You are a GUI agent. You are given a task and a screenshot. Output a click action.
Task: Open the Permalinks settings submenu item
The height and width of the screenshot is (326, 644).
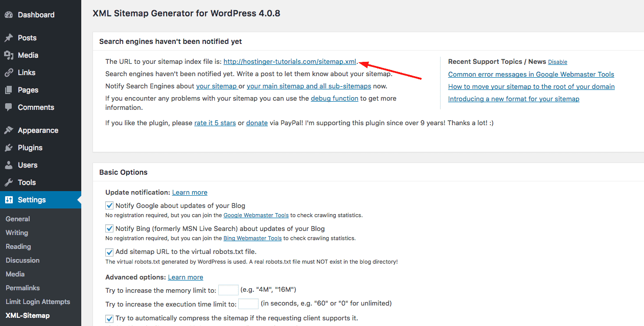[22, 288]
